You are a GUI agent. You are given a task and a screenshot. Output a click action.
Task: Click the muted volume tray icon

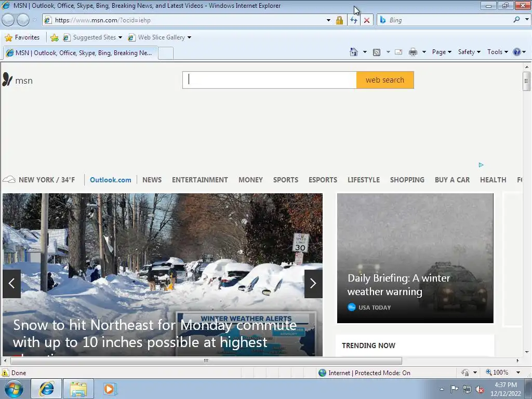[480, 389]
